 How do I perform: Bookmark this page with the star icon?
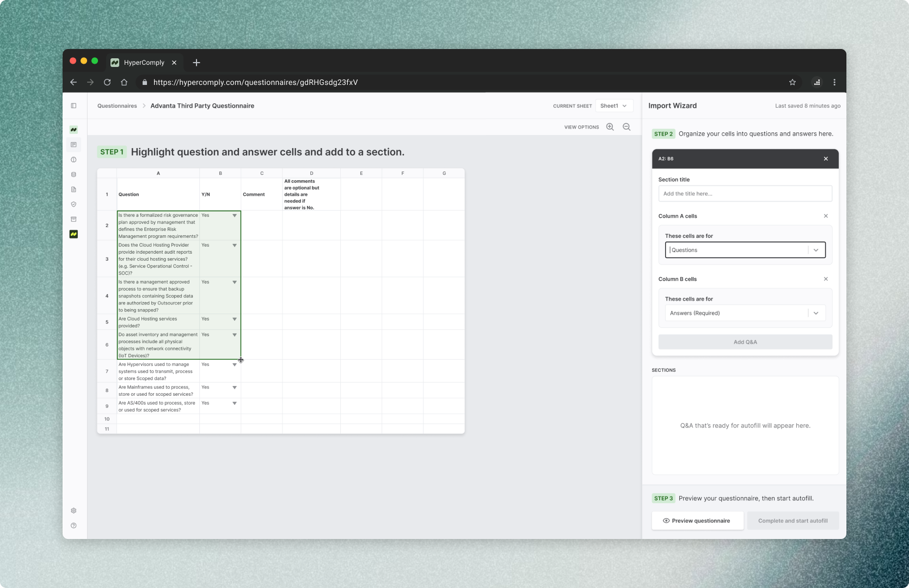tap(793, 82)
